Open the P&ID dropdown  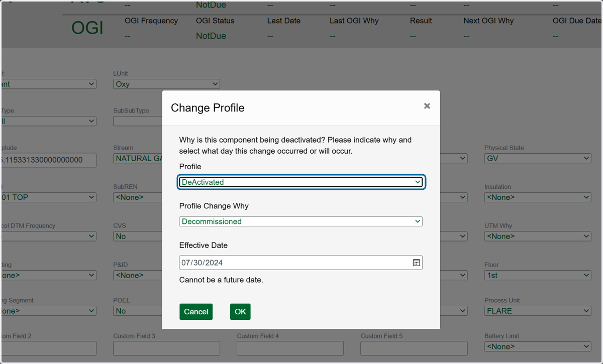point(138,275)
